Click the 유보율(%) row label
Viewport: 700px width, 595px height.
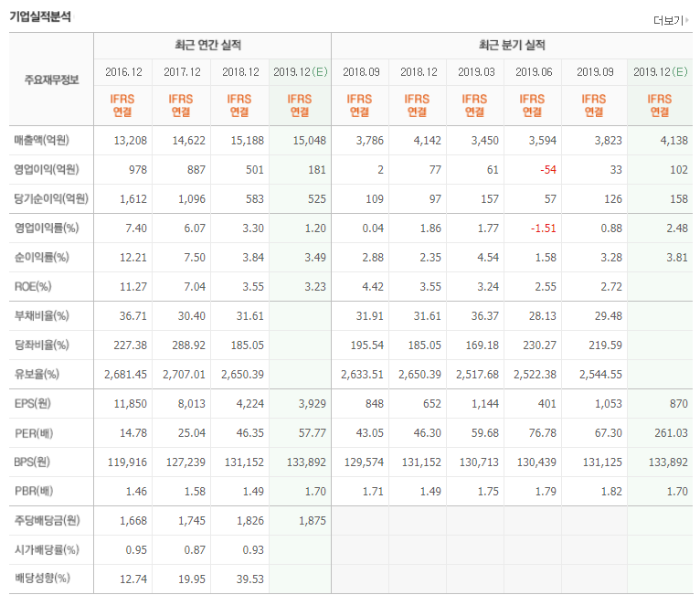[37, 374]
